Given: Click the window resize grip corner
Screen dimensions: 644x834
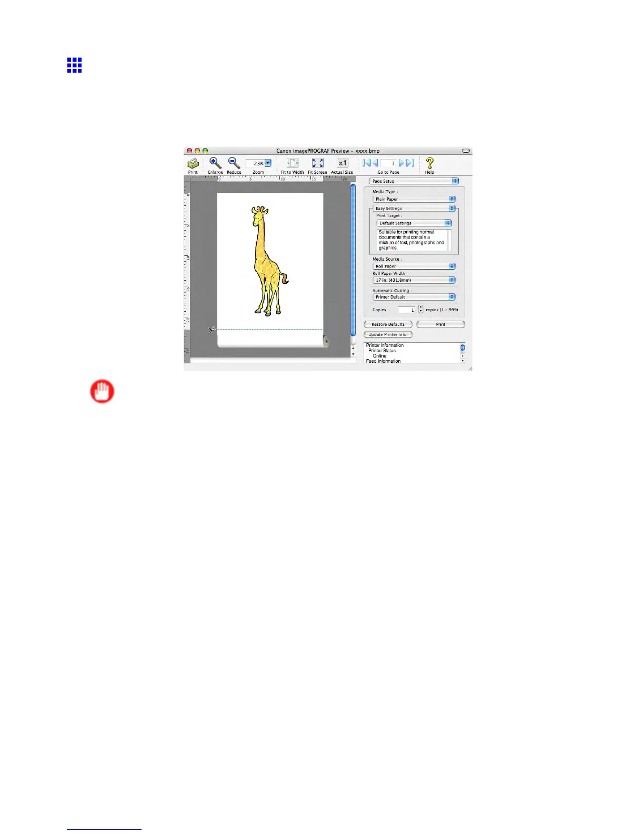Looking at the screenshot, I should (470, 369).
